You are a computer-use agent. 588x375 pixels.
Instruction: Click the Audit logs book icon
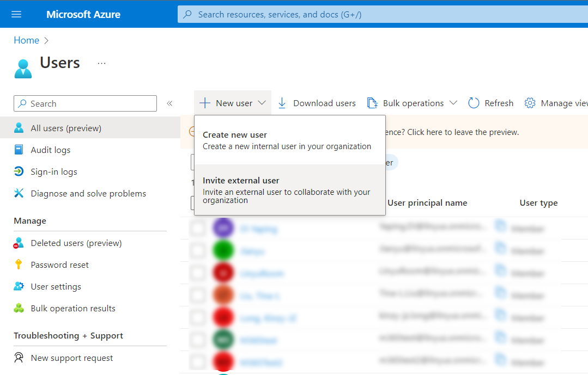19,150
